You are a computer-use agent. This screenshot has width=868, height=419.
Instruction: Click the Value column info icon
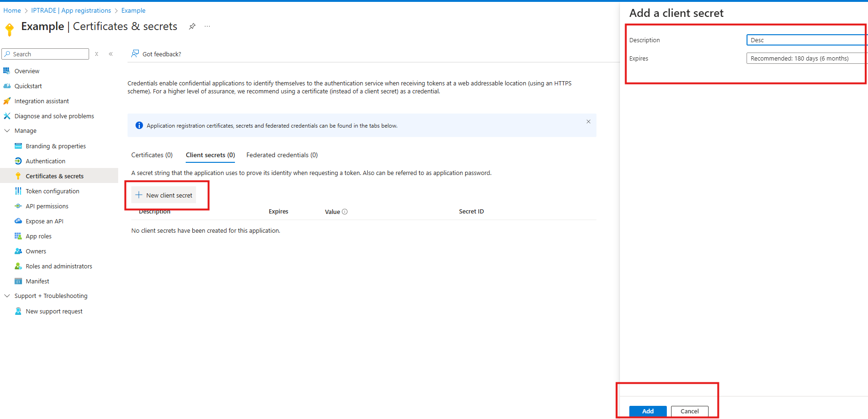pyautogui.click(x=345, y=212)
